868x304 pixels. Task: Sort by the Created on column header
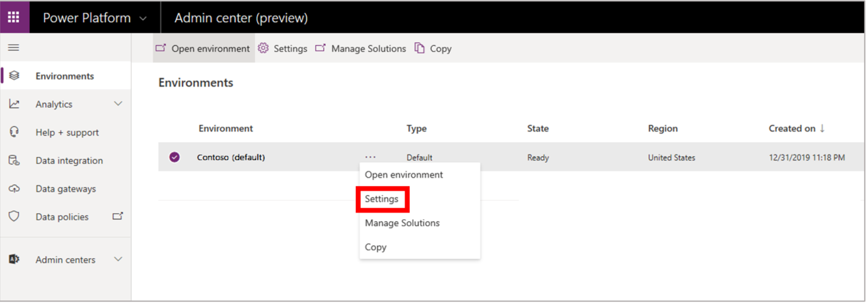pos(797,128)
